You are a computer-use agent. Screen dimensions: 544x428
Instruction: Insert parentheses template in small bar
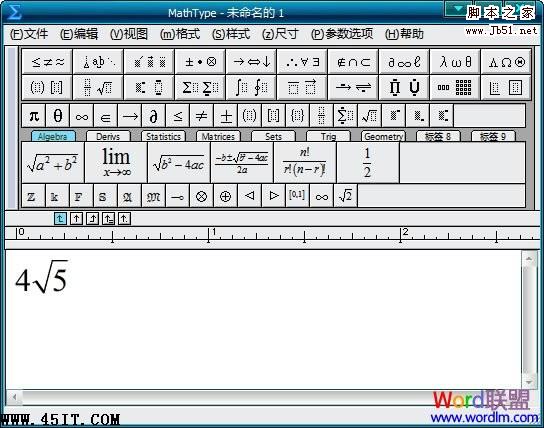pos(250,116)
